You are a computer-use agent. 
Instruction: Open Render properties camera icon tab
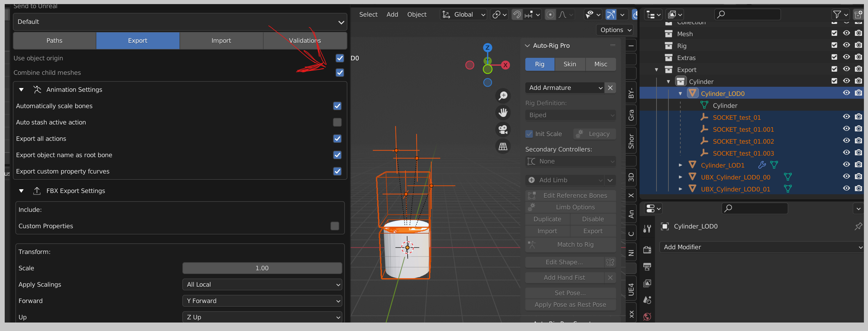pos(647,250)
